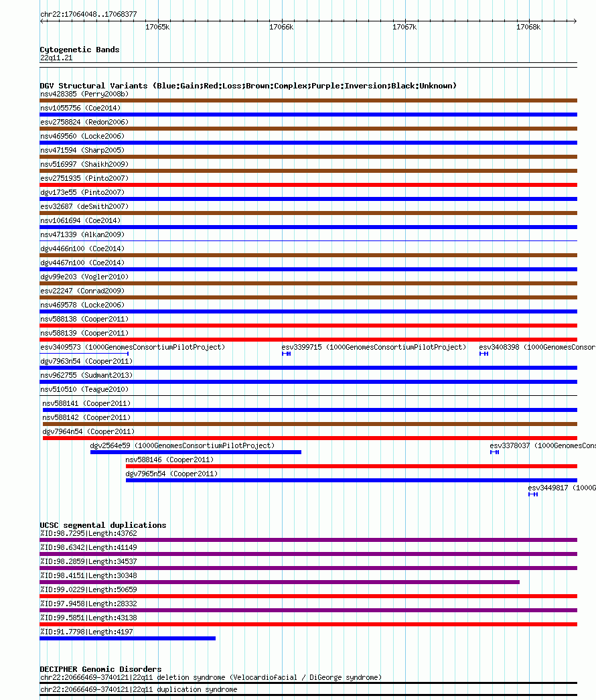Click the 22q11.21 cytogenetic band label
Image resolution: width=596 pixels, height=700 pixels.
click(x=56, y=58)
